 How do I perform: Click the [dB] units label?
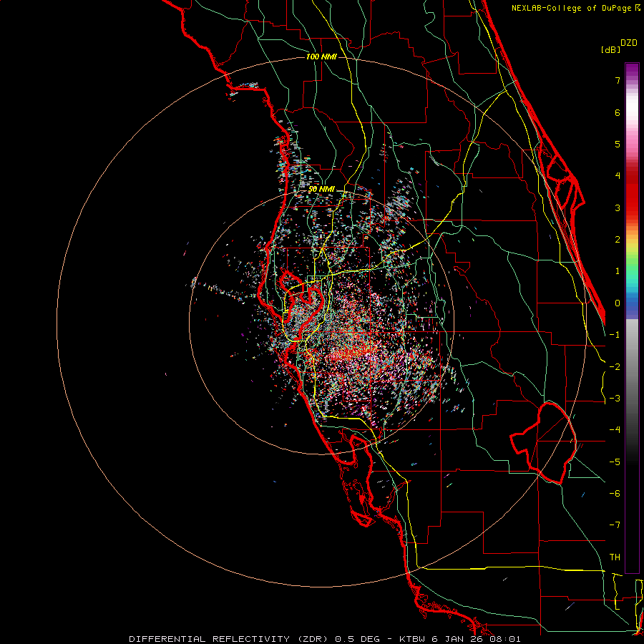(610, 49)
